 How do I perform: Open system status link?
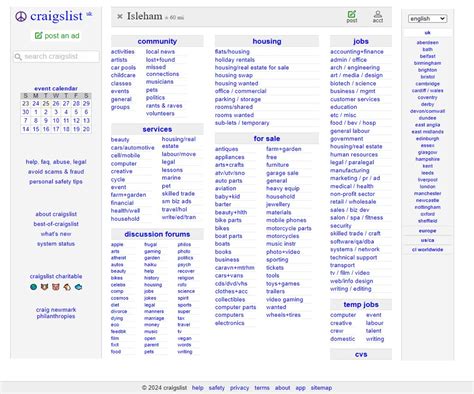pos(56,244)
